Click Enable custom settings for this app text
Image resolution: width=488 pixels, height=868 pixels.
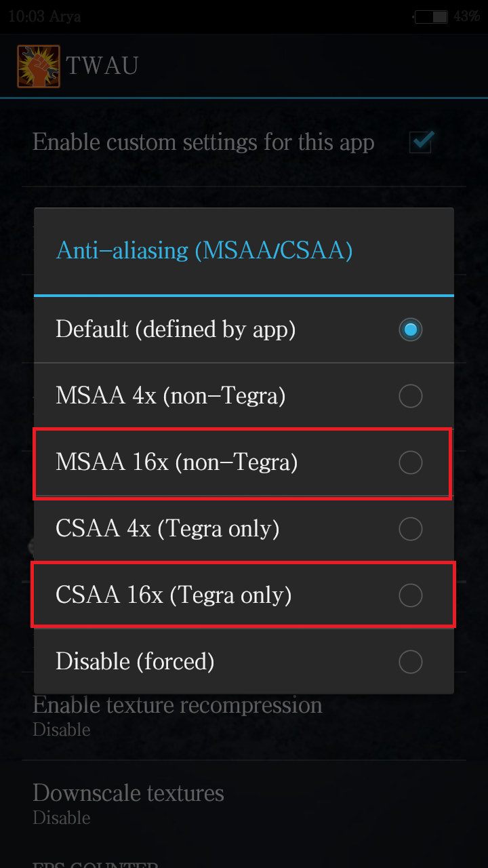coord(203,143)
